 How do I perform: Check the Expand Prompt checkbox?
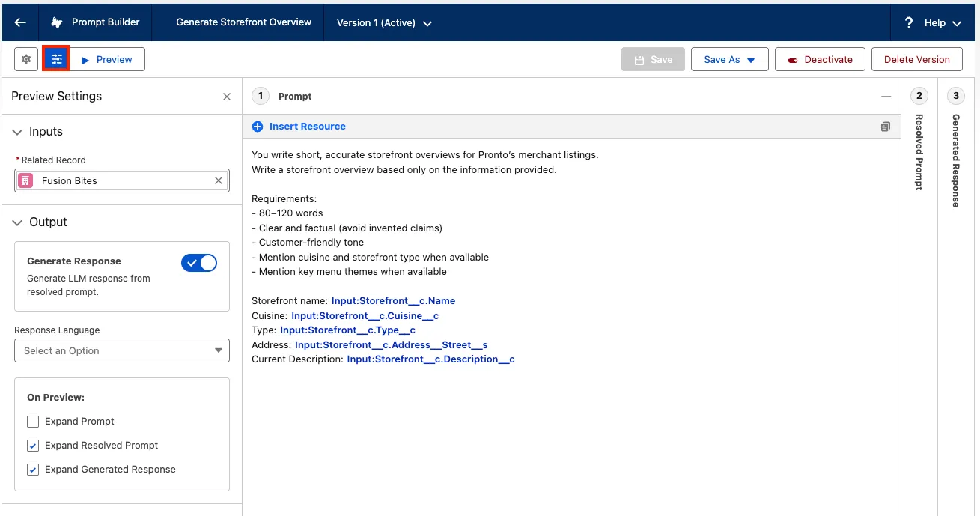(x=33, y=422)
